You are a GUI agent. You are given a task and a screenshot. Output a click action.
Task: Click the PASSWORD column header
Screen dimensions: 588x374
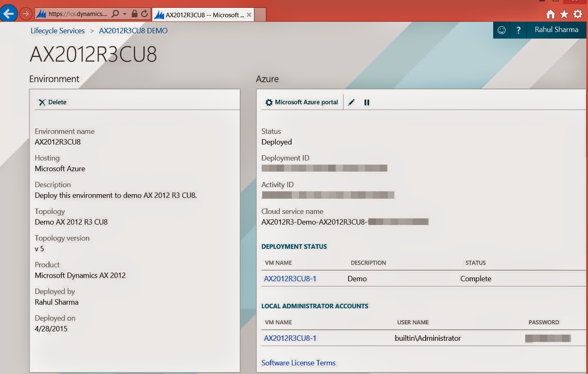(x=544, y=322)
